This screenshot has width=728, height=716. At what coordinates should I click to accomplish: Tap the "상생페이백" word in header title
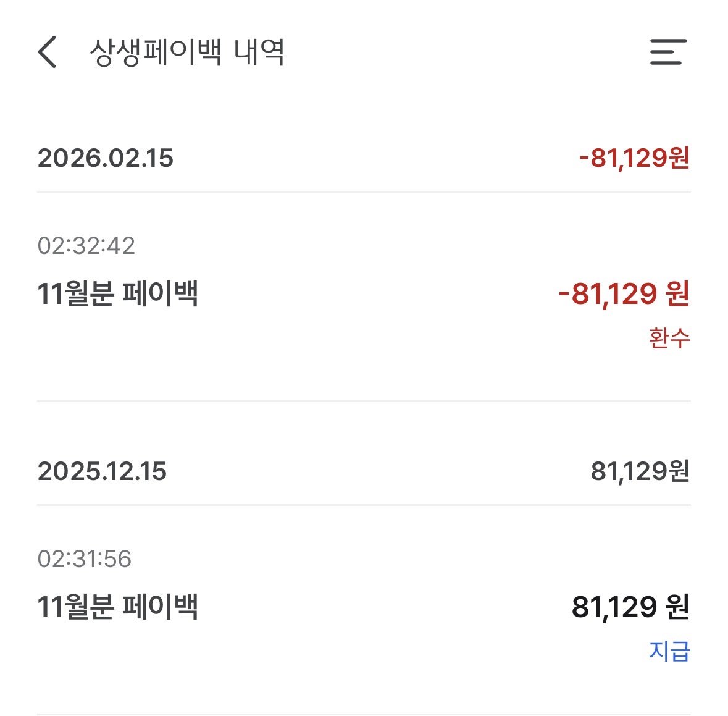156,52
